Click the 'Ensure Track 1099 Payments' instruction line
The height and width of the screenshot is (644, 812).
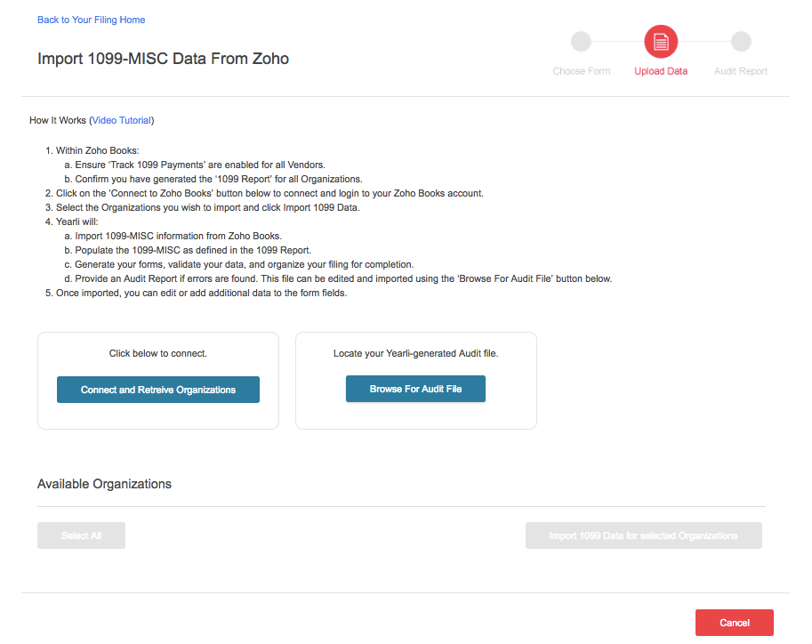(x=200, y=165)
